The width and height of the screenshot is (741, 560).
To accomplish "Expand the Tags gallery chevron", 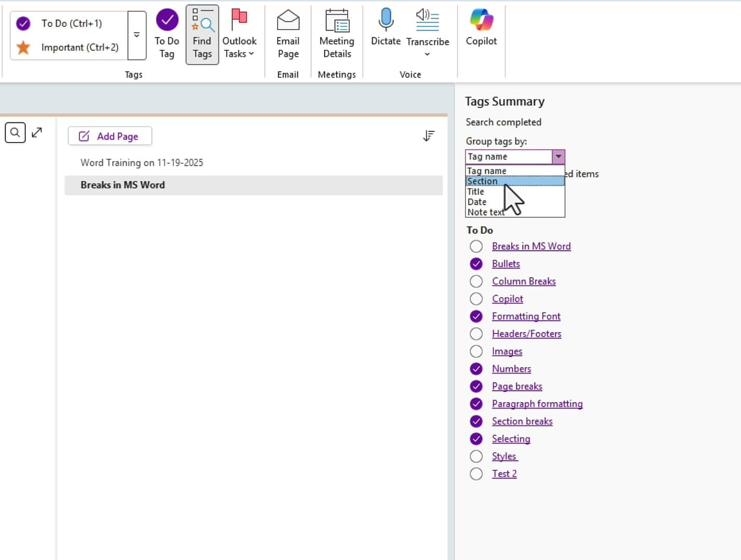I will pyautogui.click(x=136, y=35).
